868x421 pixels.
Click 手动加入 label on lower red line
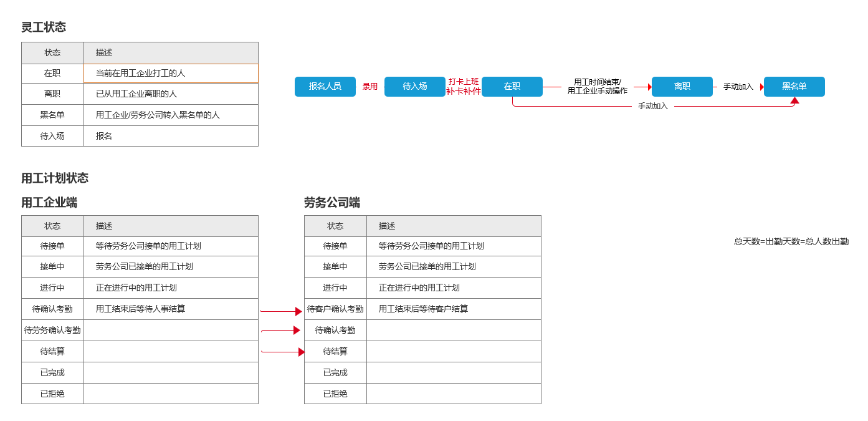click(x=653, y=106)
